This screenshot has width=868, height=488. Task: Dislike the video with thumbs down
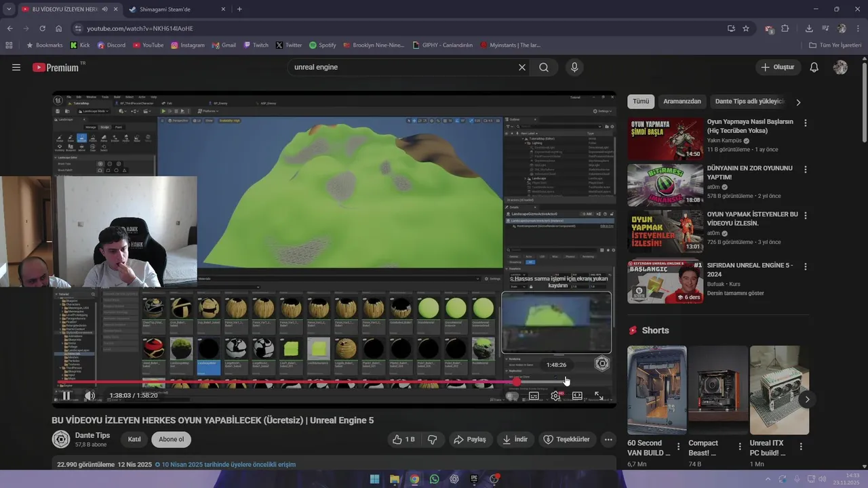pyautogui.click(x=432, y=439)
